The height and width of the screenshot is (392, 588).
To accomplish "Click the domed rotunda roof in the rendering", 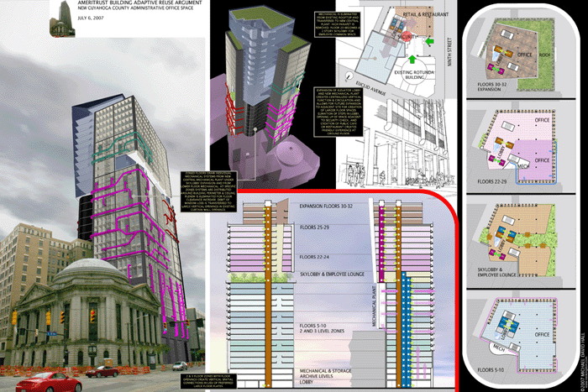I will click(x=91, y=270).
